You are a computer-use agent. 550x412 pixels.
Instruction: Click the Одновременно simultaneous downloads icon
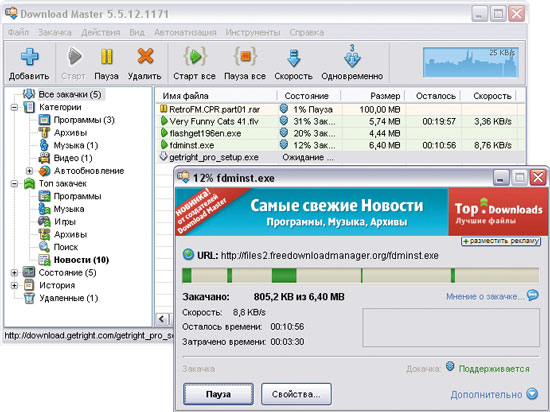point(352,56)
